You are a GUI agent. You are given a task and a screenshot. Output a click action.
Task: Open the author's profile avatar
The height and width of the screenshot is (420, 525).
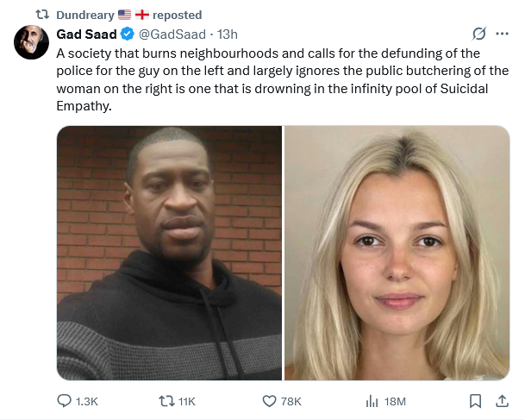30,42
